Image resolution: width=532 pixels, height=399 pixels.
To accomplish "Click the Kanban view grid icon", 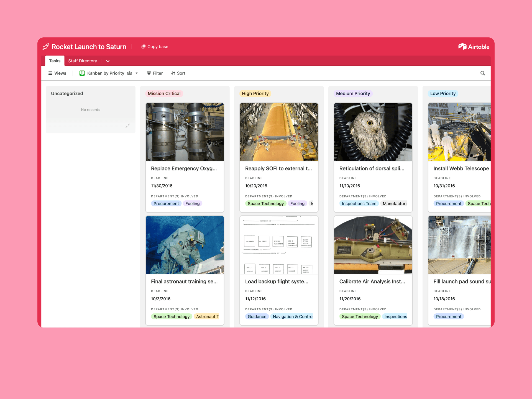I will pyautogui.click(x=82, y=73).
